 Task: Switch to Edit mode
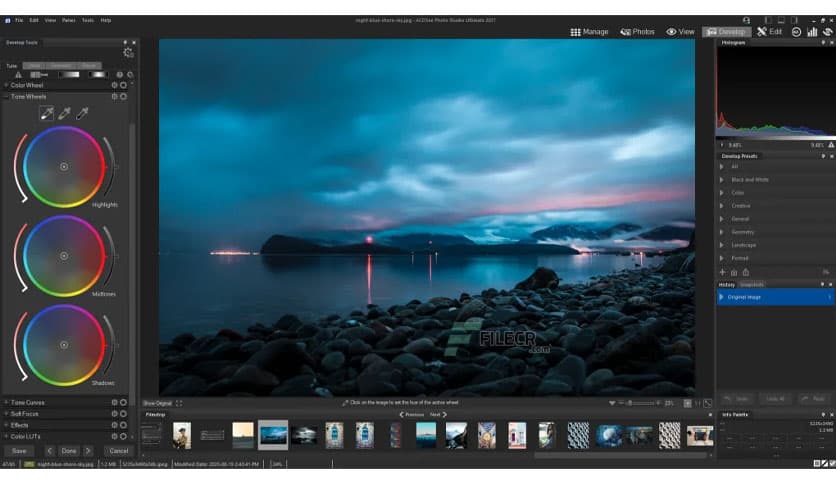[x=769, y=32]
